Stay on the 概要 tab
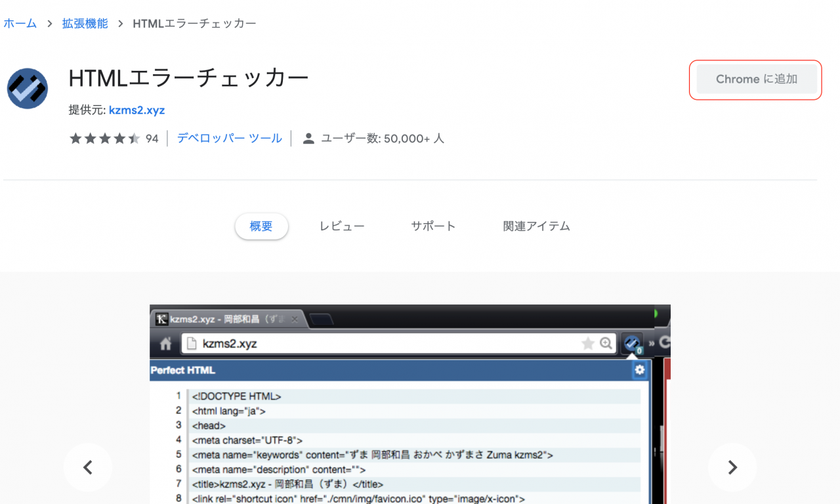Image resolution: width=840 pixels, height=504 pixels. pos(261,226)
